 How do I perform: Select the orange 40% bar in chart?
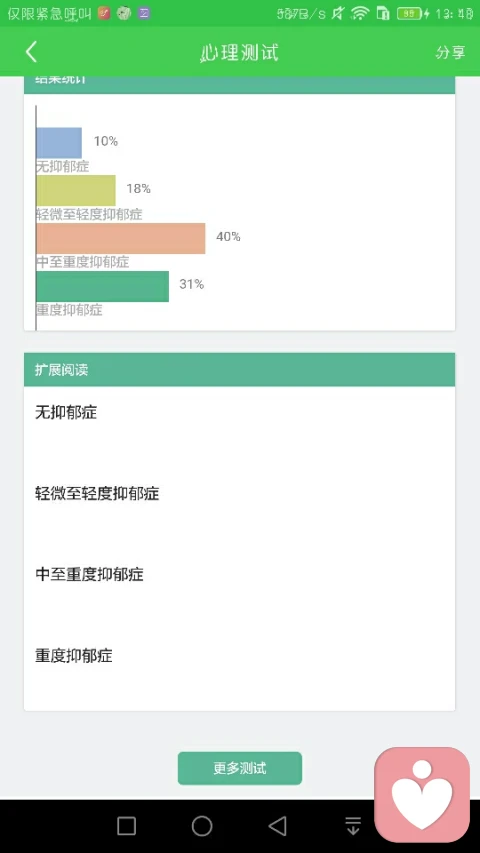pos(121,238)
